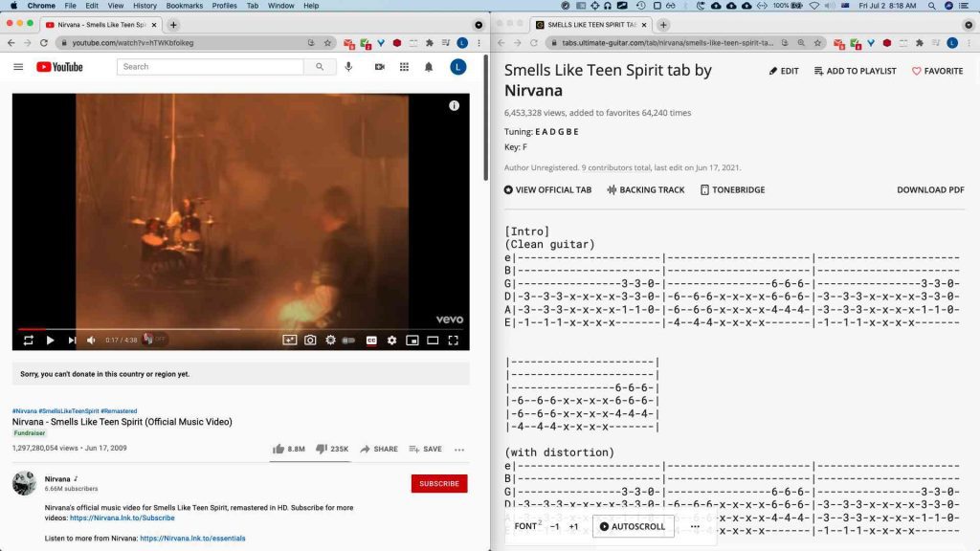Image resolution: width=980 pixels, height=551 pixels.
Task: Open YouTube notifications bell
Action: (429, 67)
